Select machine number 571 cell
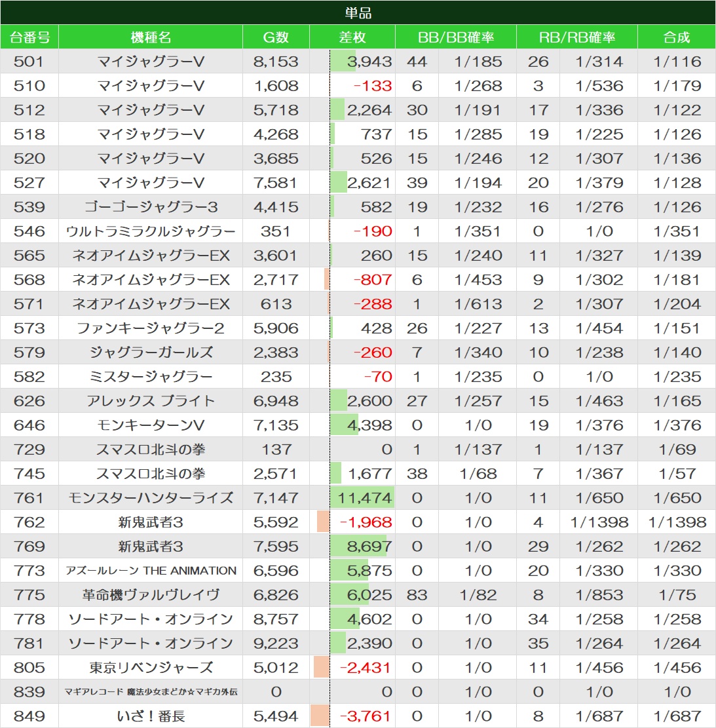Image resolution: width=716 pixels, height=728 pixels. tap(29, 304)
